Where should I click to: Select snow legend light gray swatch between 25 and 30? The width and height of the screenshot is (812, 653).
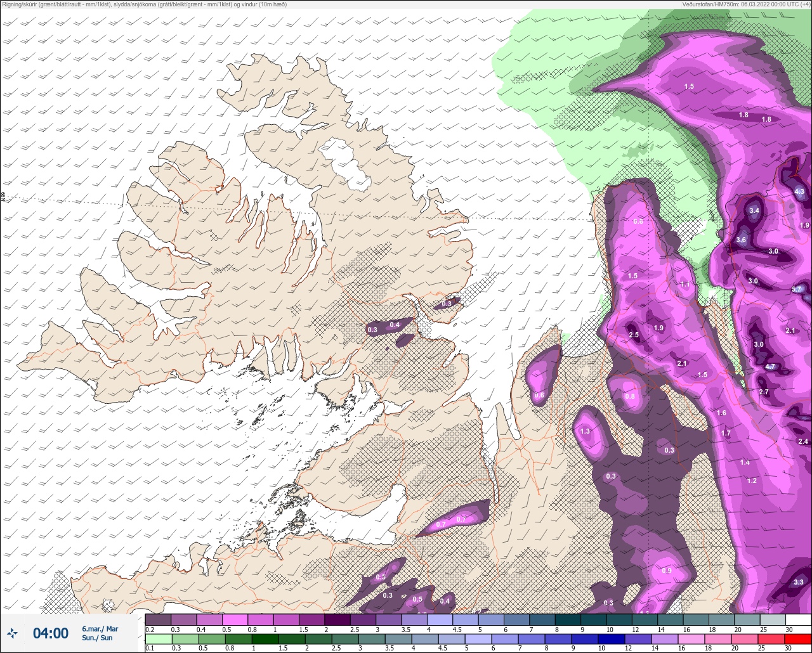click(772, 619)
